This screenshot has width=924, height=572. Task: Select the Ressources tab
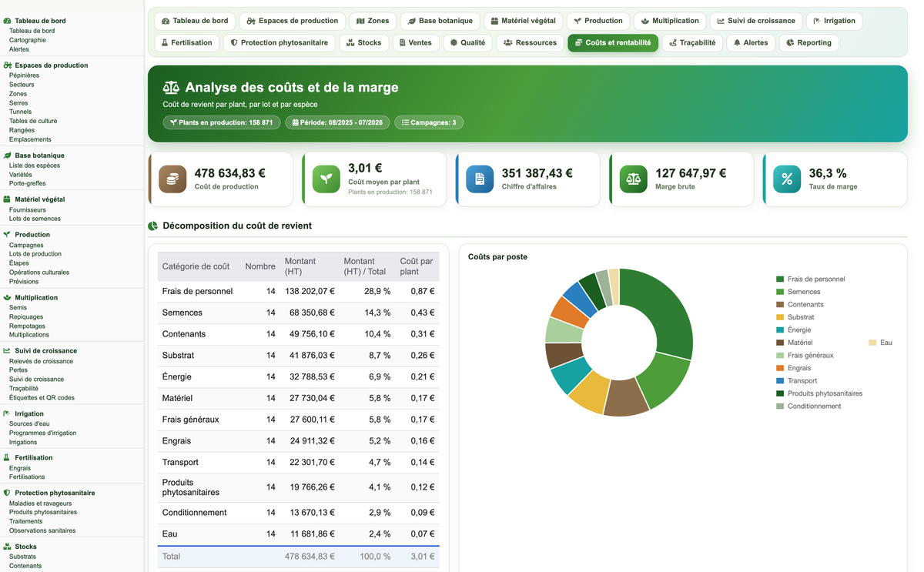(530, 43)
